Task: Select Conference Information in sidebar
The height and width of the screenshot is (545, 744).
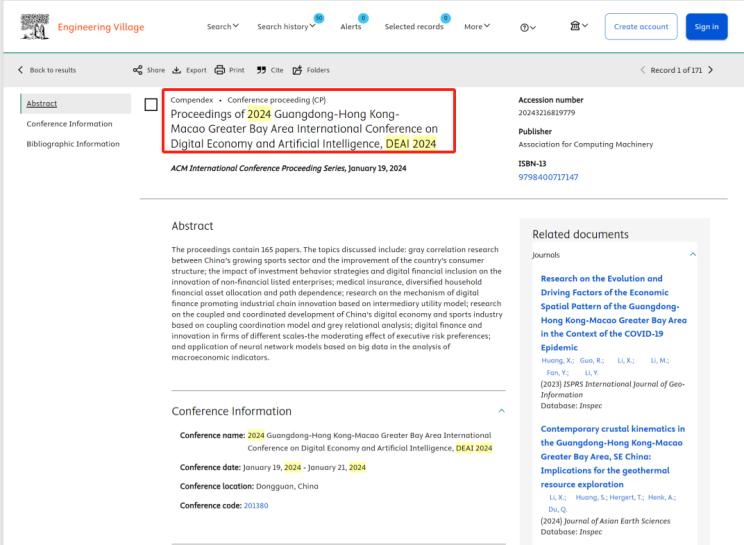Action: (x=66, y=124)
